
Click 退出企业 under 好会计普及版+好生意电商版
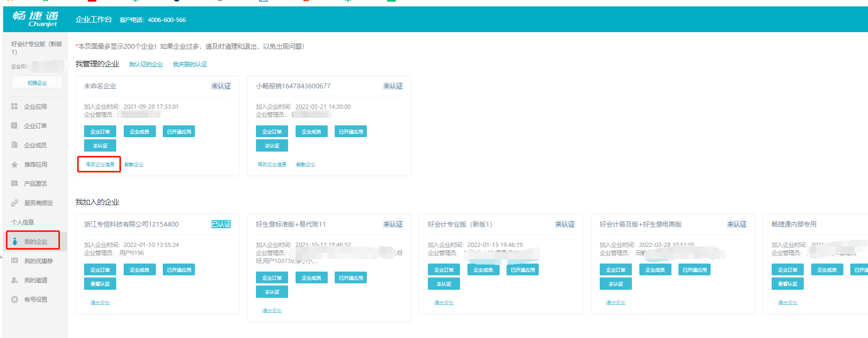(615, 303)
